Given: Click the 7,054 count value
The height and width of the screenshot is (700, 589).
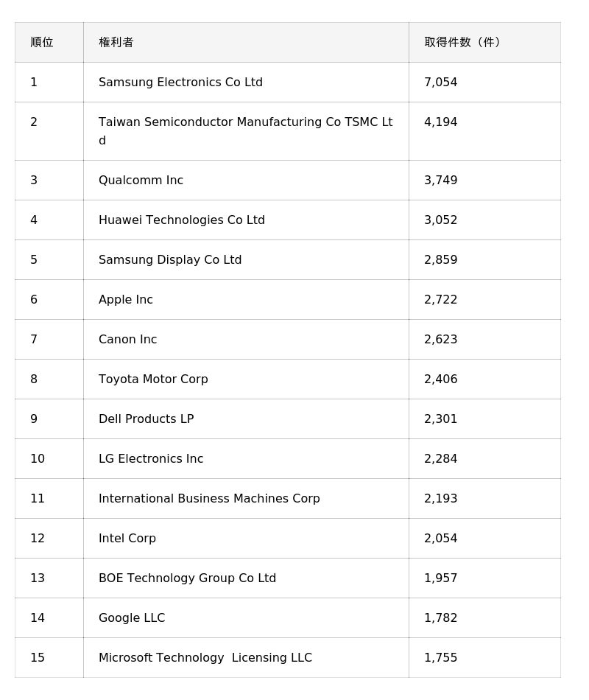Looking at the screenshot, I should 441,83.
